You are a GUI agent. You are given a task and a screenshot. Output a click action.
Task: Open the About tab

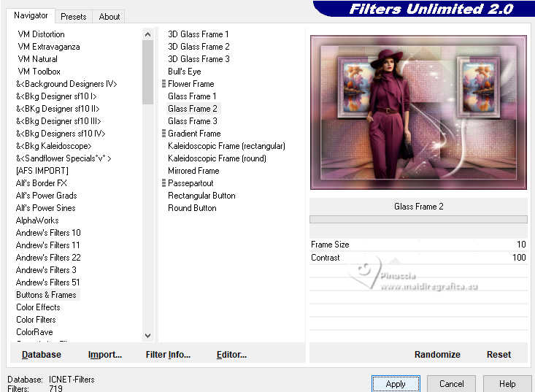coord(109,17)
